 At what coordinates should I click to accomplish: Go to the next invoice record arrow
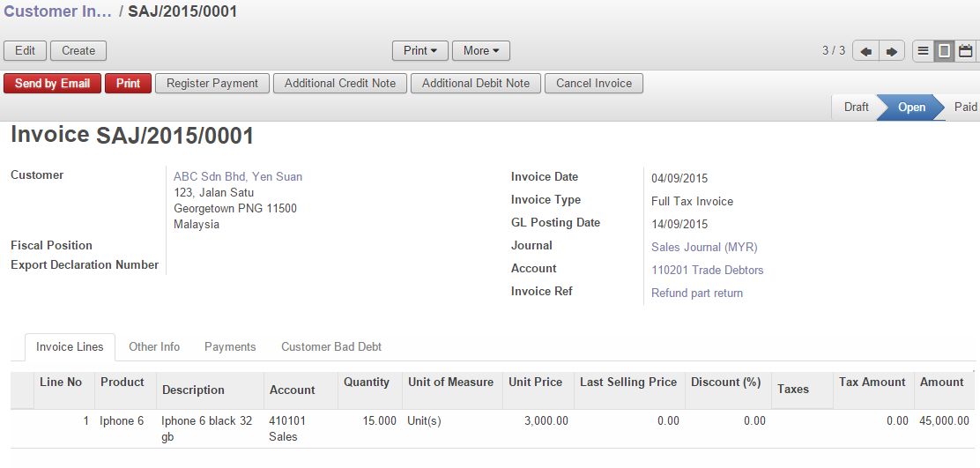coord(891,51)
